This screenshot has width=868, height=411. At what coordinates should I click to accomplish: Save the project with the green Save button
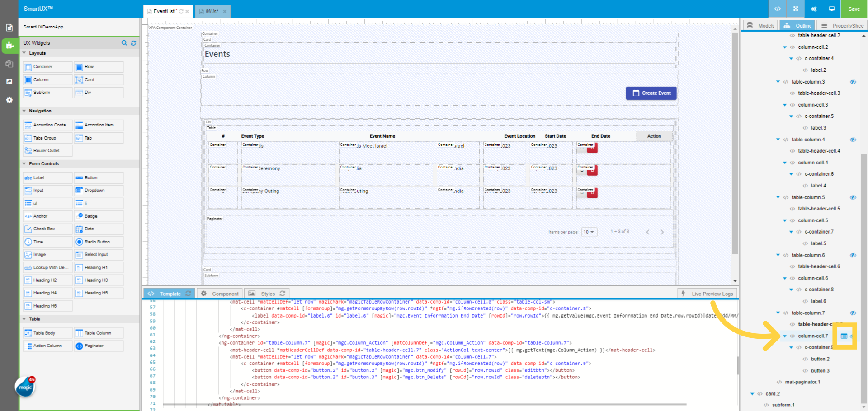[x=854, y=9]
